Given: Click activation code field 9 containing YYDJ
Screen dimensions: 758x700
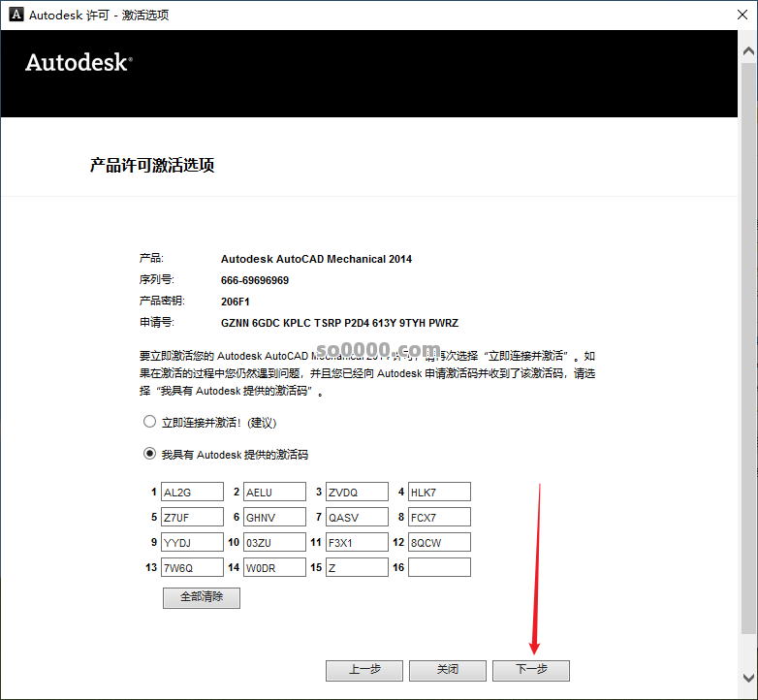Looking at the screenshot, I should (x=192, y=542).
